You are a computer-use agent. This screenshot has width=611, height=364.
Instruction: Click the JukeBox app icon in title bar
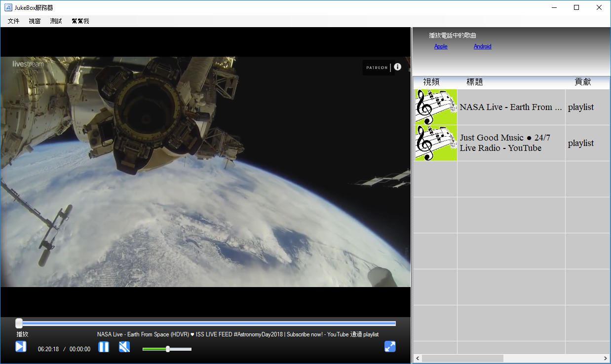click(x=8, y=7)
